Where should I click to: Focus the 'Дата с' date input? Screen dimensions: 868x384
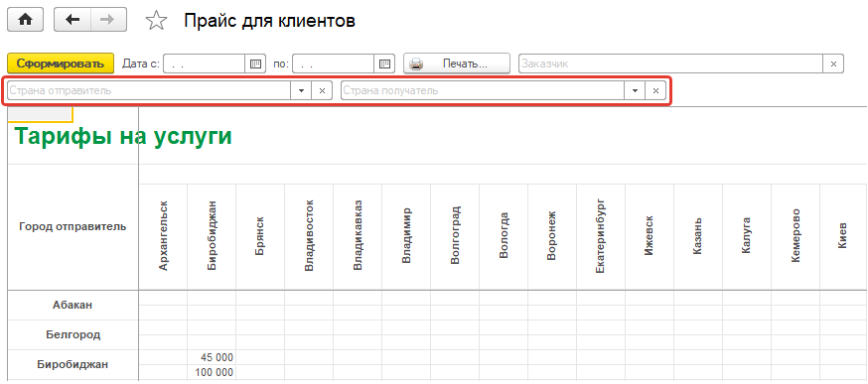(x=205, y=64)
